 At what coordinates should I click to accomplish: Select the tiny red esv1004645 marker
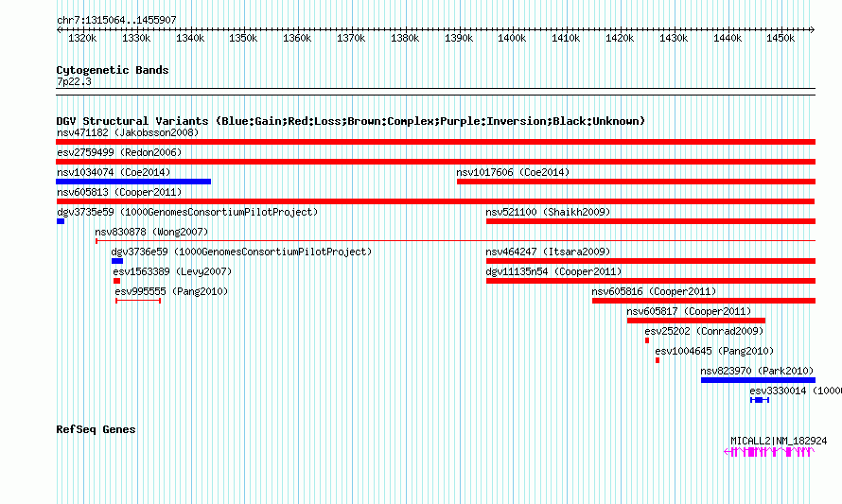[x=658, y=360]
